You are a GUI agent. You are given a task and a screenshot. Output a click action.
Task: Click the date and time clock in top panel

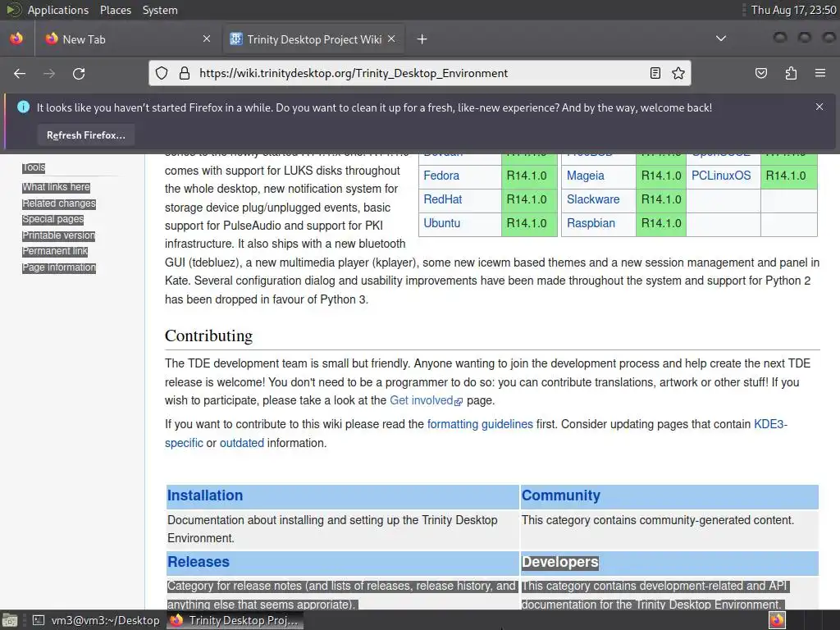pyautogui.click(x=793, y=10)
